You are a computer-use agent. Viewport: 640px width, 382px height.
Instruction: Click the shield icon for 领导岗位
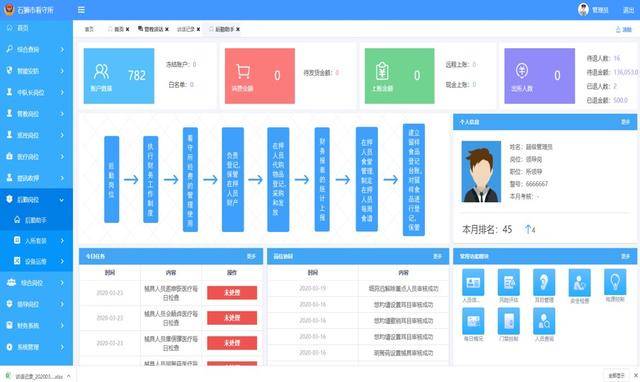[x=9, y=304]
